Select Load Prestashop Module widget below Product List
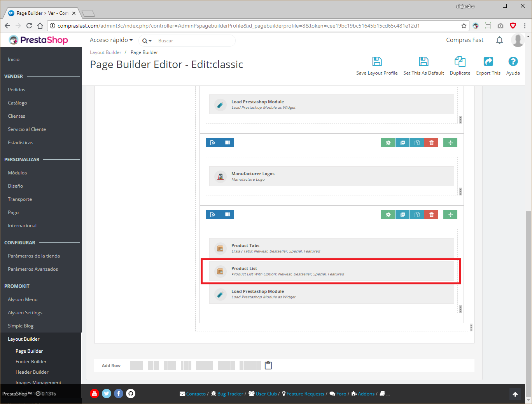This screenshot has width=532, height=404. [332, 294]
